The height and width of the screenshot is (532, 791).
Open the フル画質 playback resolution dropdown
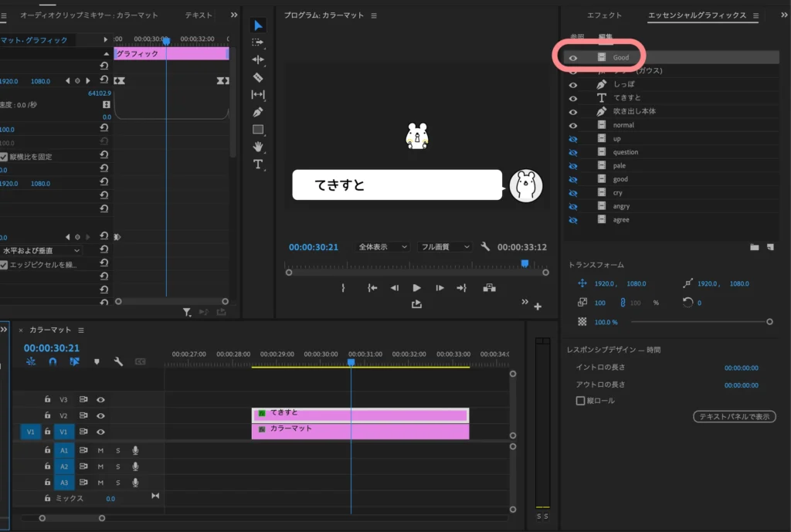[x=444, y=247]
